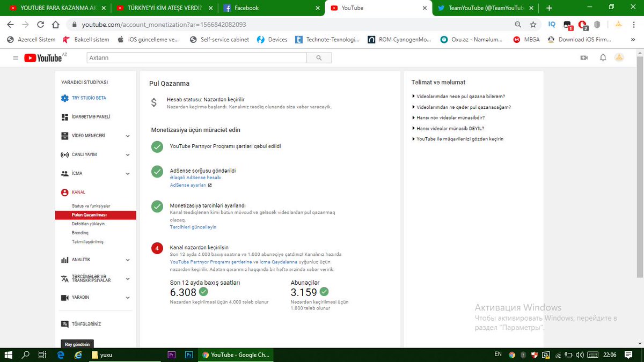Switch to the TeamYouTube Twitter tab

point(486,8)
